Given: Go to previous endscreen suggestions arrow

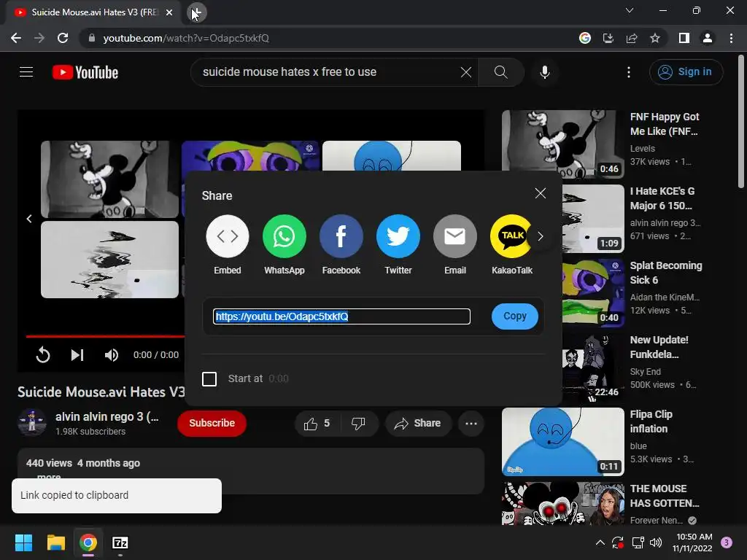Looking at the screenshot, I should click(29, 219).
